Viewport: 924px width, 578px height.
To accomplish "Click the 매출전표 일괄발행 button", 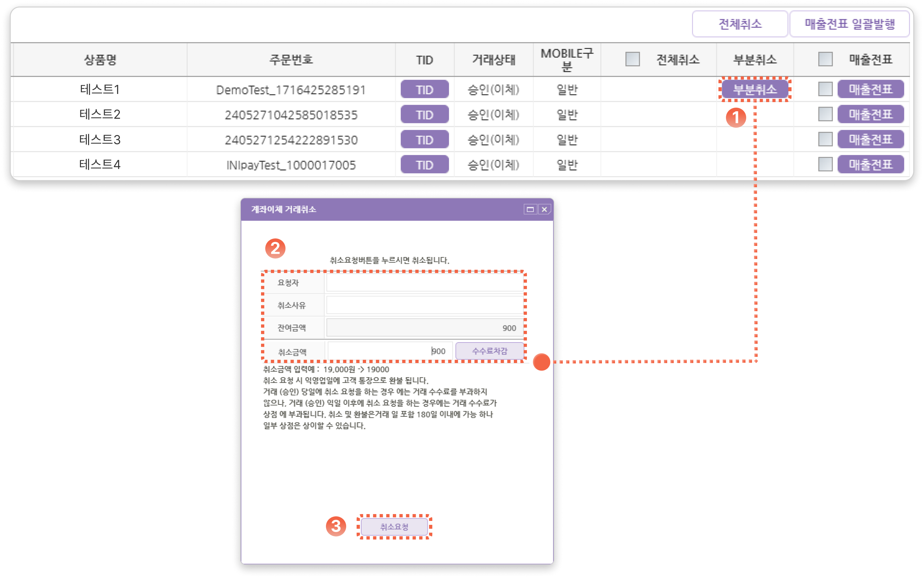I will [850, 24].
